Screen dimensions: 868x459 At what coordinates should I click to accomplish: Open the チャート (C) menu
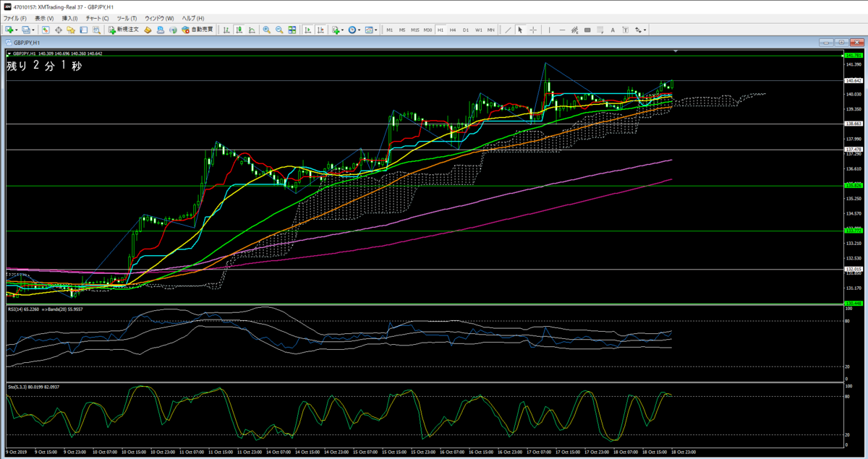pos(98,18)
